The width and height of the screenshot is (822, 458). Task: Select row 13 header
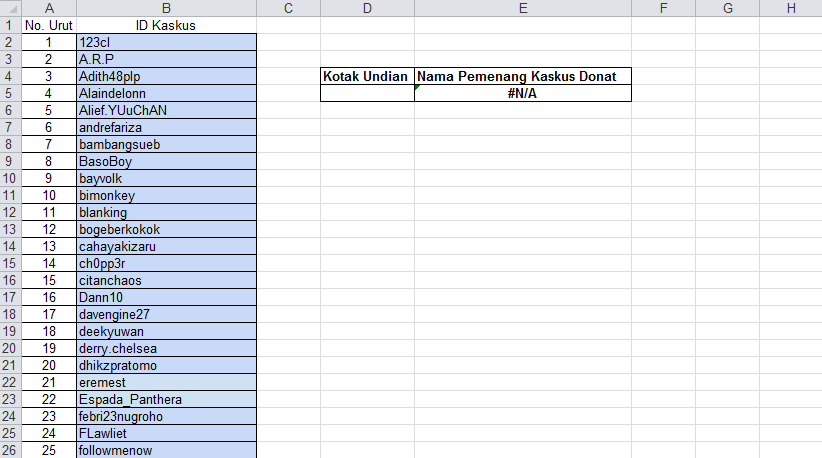pyautogui.click(x=10, y=230)
